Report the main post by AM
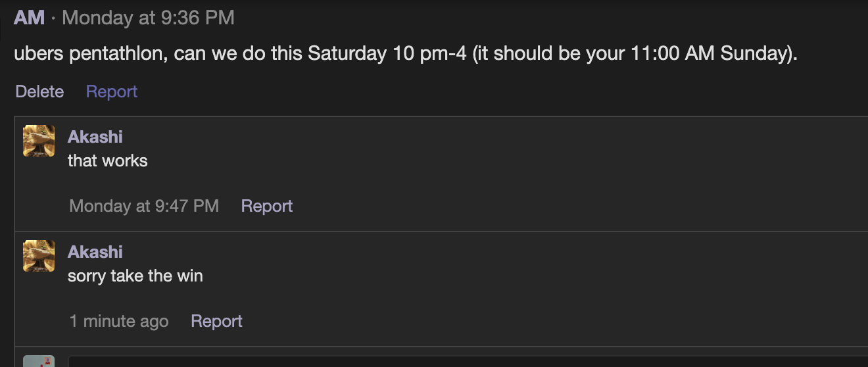This screenshot has height=367, width=868. [112, 91]
